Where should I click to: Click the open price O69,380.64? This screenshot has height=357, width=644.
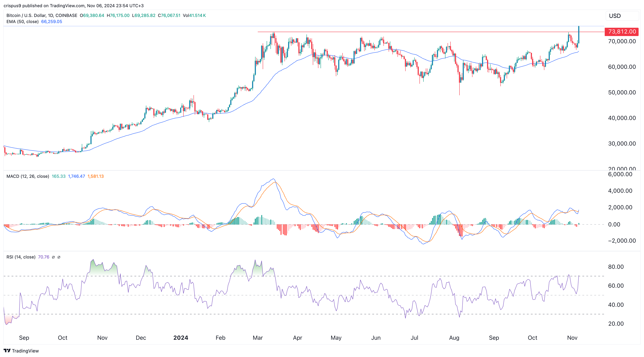coord(92,15)
